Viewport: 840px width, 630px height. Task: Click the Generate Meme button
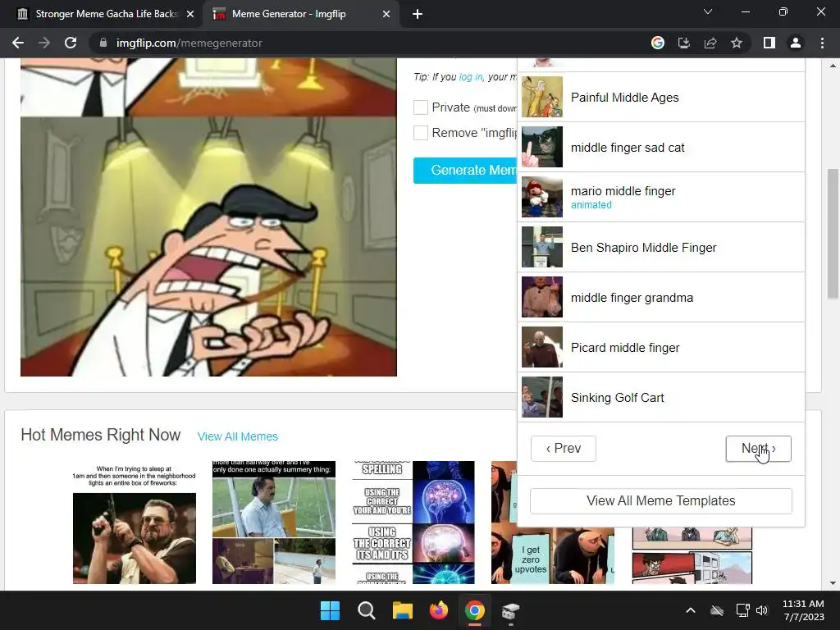pyautogui.click(x=466, y=171)
